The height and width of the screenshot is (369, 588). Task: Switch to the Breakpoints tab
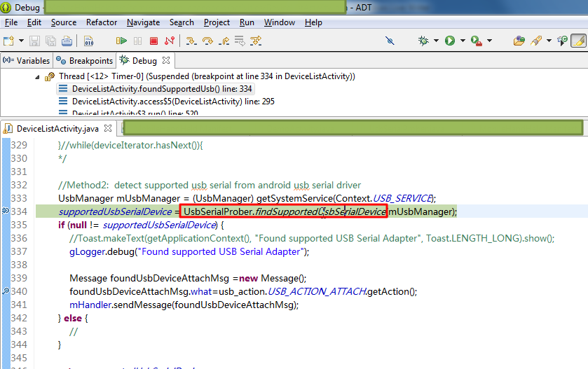(84, 61)
